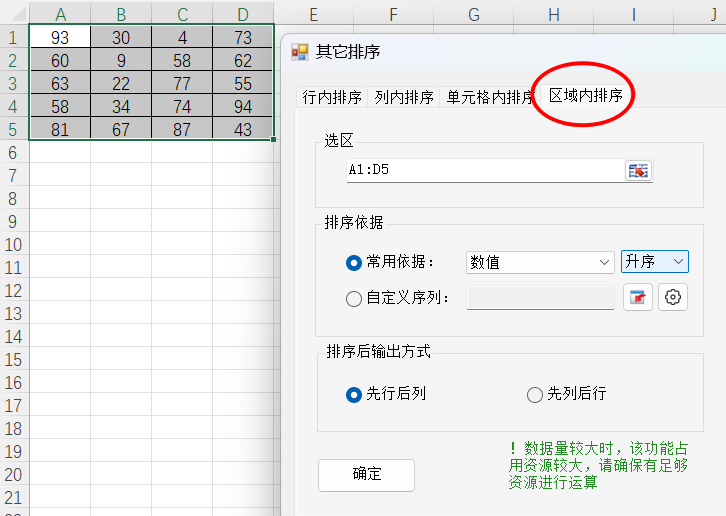
Task: Click the disabled custom sequence field
Action: 540,298
